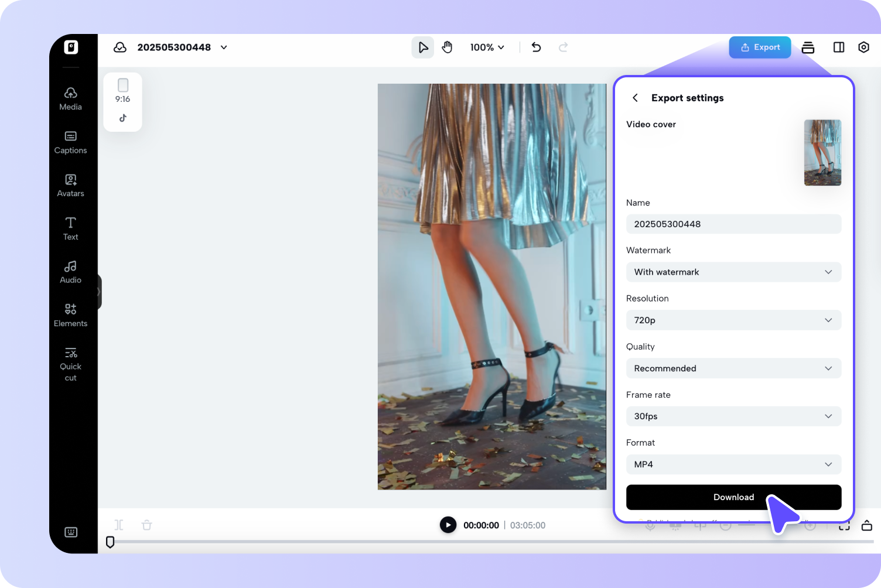Activate the hand pan tool
The image size is (881, 588).
pos(448,47)
